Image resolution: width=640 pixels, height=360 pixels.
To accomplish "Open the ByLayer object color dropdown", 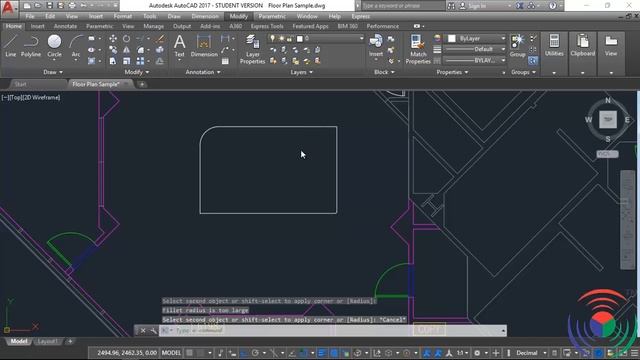I will point(476,38).
